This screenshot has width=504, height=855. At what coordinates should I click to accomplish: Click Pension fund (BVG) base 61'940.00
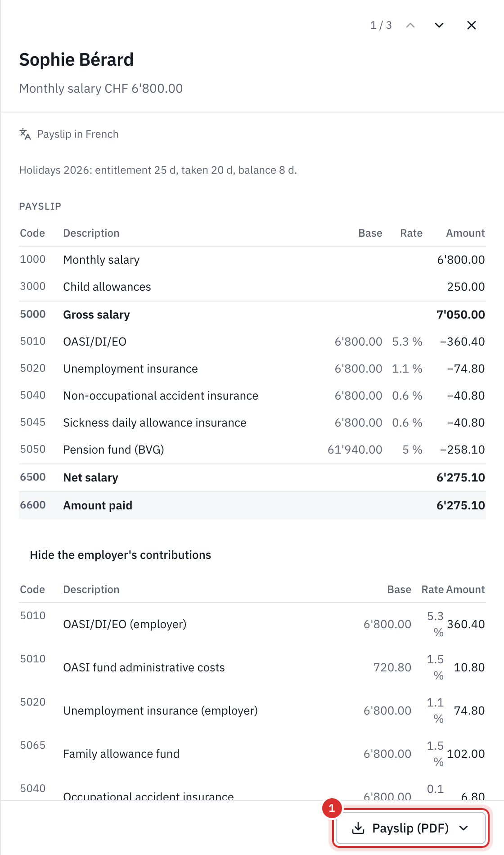pos(355,450)
